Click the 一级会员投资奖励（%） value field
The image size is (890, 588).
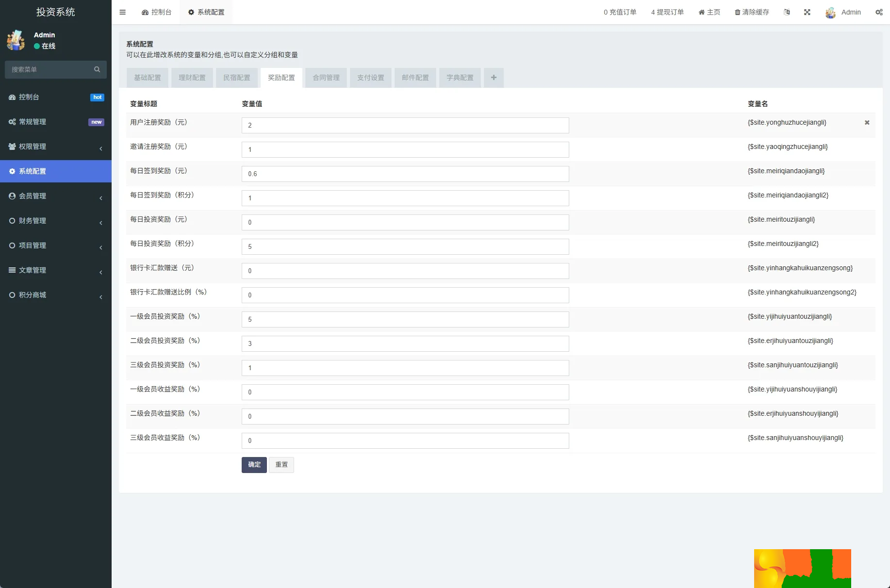405,319
